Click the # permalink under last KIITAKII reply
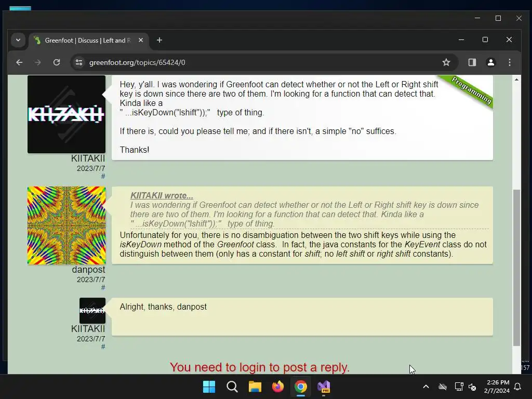The height and width of the screenshot is (399, 532). (x=103, y=347)
